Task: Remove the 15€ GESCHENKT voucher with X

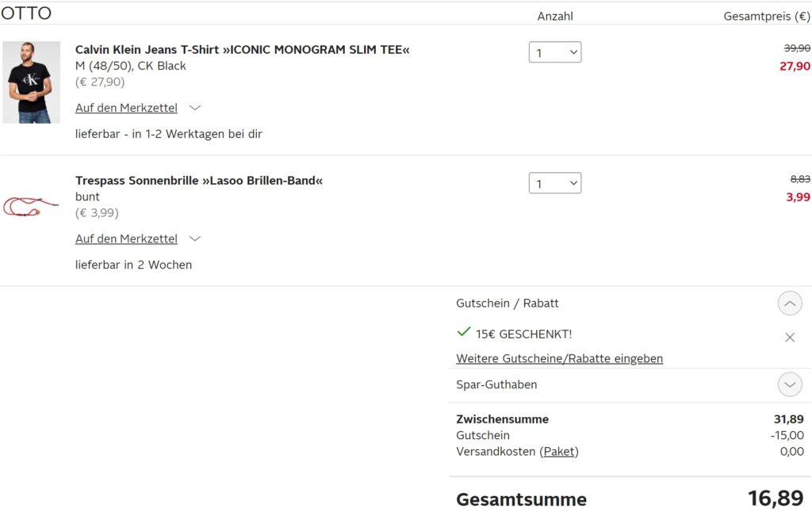Action: pyautogui.click(x=789, y=338)
